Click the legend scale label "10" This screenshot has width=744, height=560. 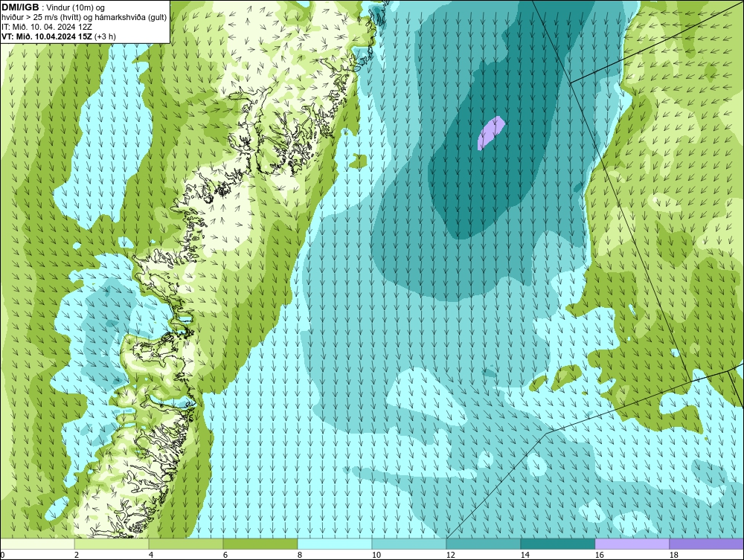376,555
